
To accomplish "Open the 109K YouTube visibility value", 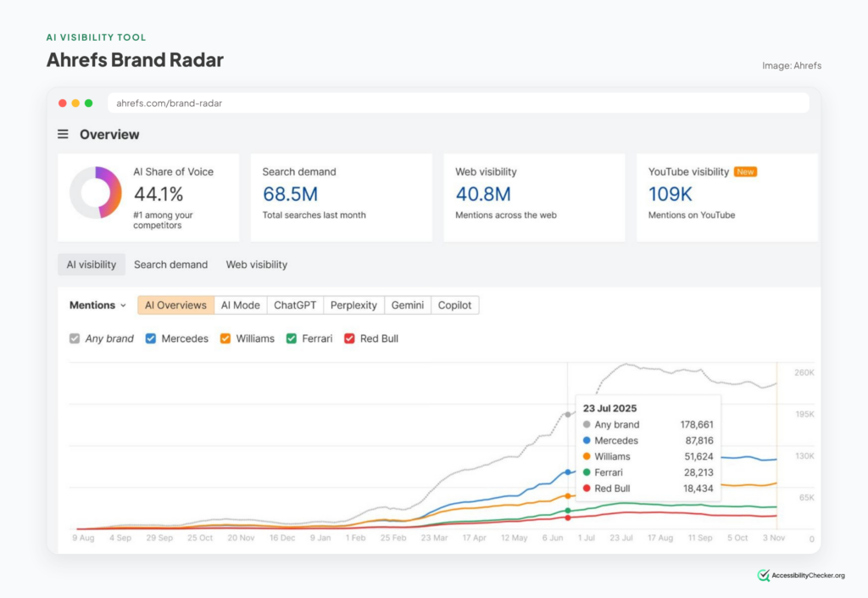I will click(x=670, y=194).
